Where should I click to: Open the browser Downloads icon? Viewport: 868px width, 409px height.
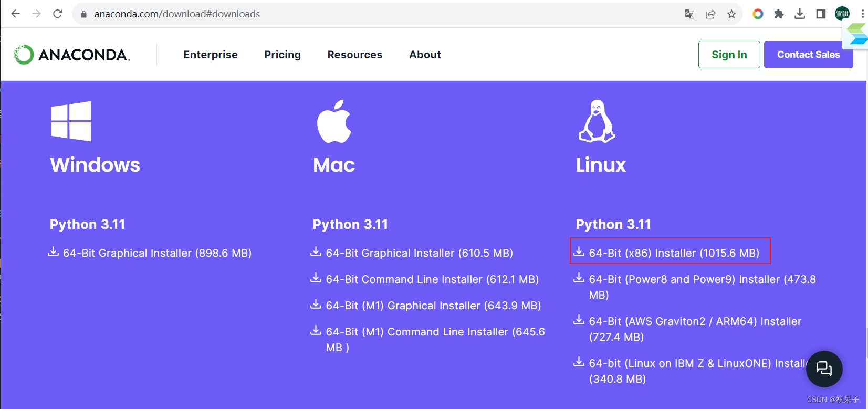800,14
